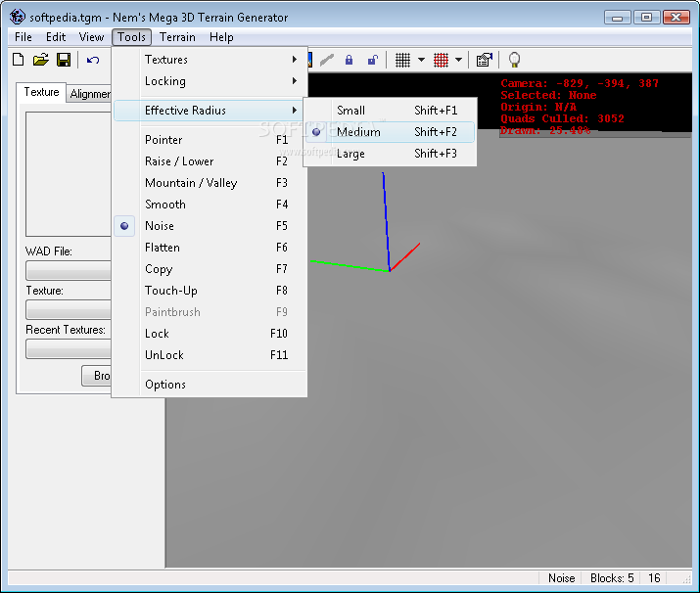Click the Open folder toolbar icon
Image resolution: width=700 pixels, height=593 pixels.
40,60
